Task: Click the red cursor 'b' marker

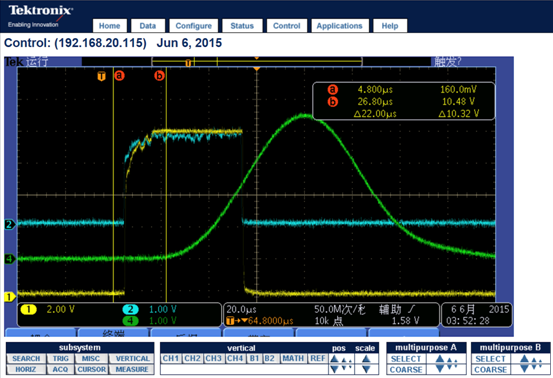Action: click(x=159, y=75)
